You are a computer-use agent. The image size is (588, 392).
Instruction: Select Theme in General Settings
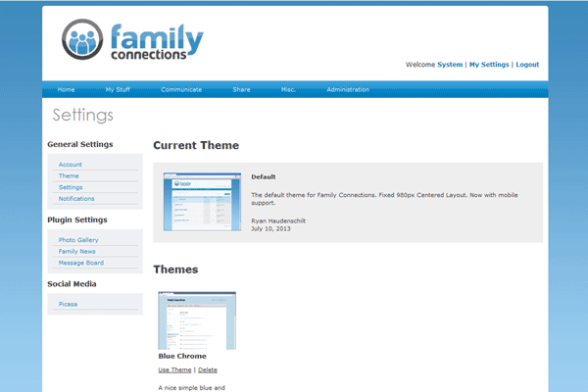(x=69, y=175)
